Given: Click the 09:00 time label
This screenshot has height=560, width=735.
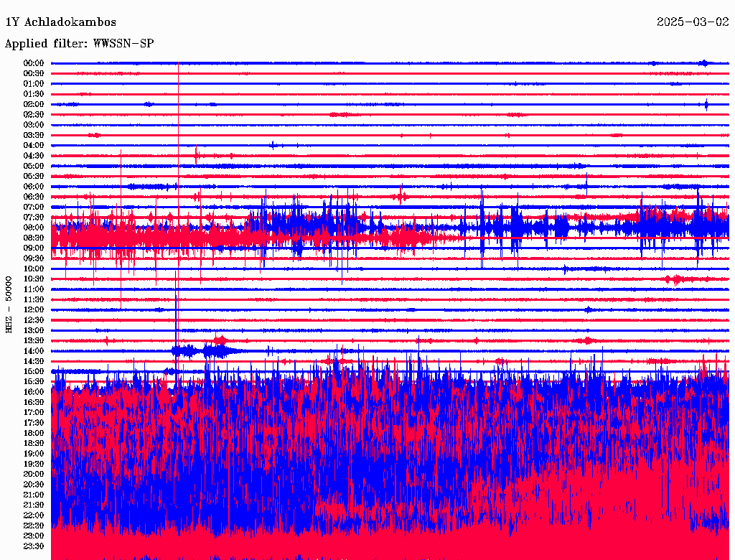Looking at the screenshot, I should pyautogui.click(x=34, y=248).
